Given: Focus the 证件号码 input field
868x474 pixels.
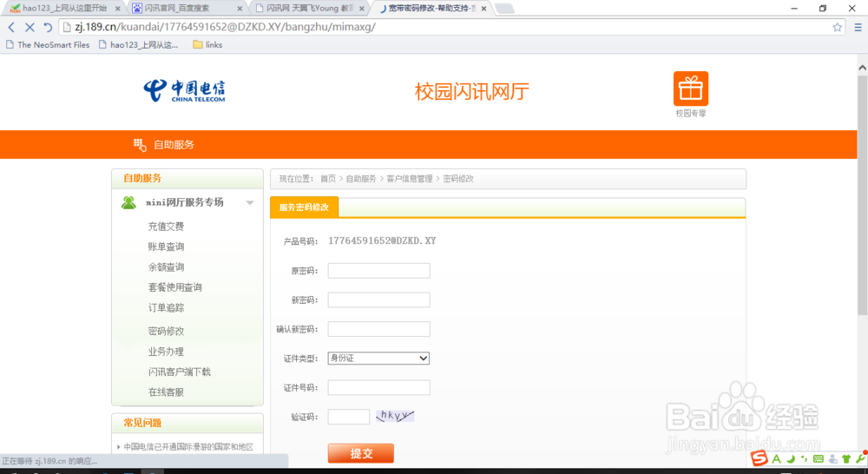Looking at the screenshot, I should coord(378,387).
